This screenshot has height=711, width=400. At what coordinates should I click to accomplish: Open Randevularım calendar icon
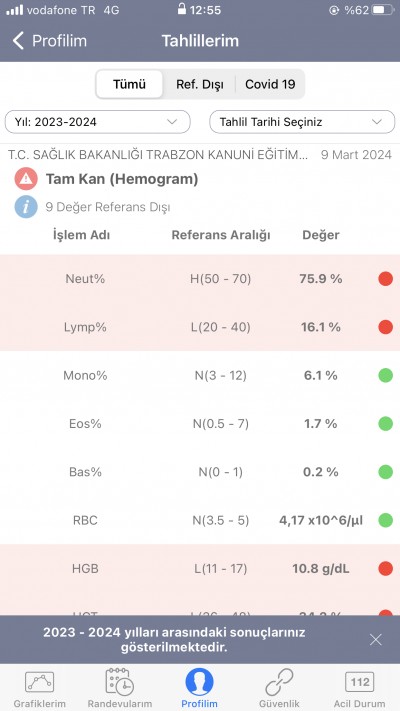tap(119, 682)
